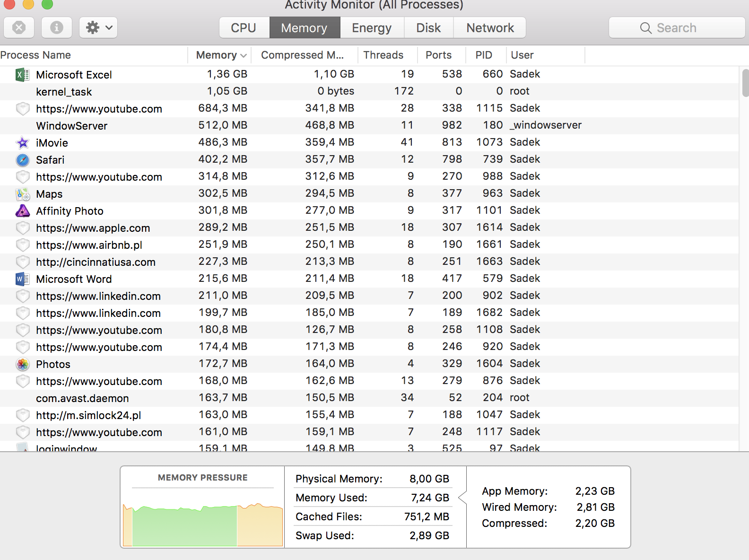Click the Wired Memory 2,81 GB value
This screenshot has height=560, width=749.
595,507
